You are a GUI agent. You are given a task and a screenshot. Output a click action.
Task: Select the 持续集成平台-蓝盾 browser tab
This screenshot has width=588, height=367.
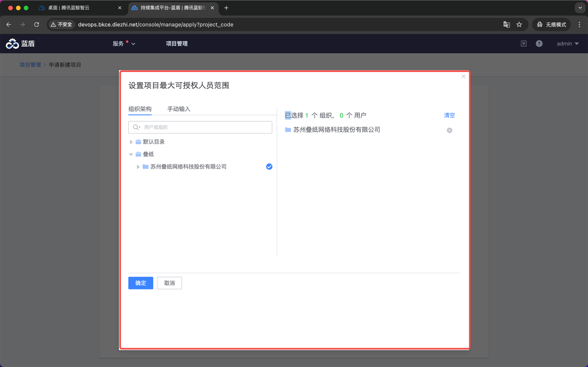pos(172,8)
